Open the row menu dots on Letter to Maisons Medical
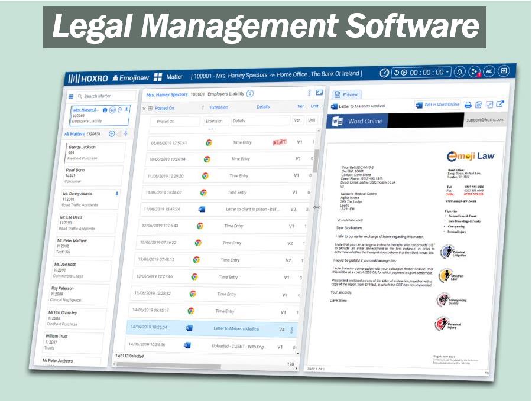This screenshot has height=401, width=532. 291,330
